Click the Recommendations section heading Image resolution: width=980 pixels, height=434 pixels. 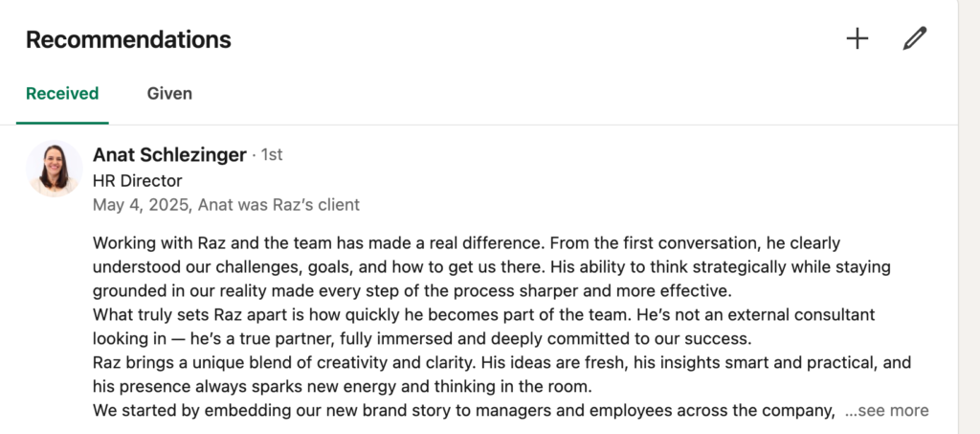coord(129,40)
